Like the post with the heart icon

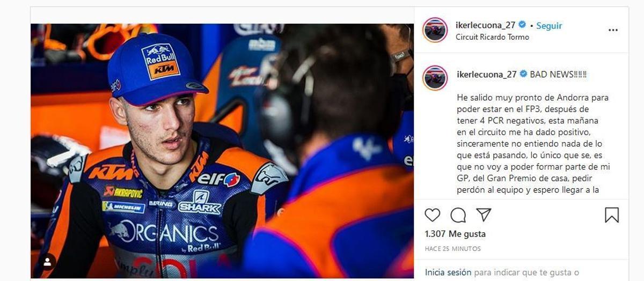[433, 215]
